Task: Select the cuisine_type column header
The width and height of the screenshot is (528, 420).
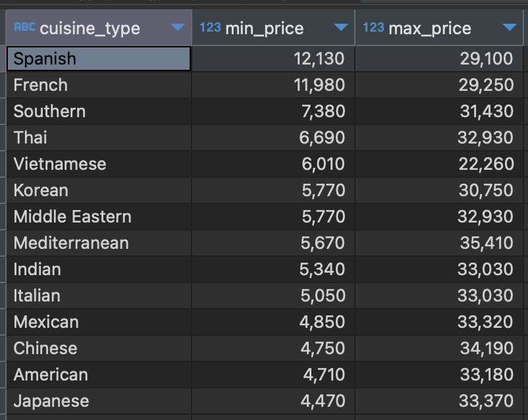Action: [x=90, y=28]
